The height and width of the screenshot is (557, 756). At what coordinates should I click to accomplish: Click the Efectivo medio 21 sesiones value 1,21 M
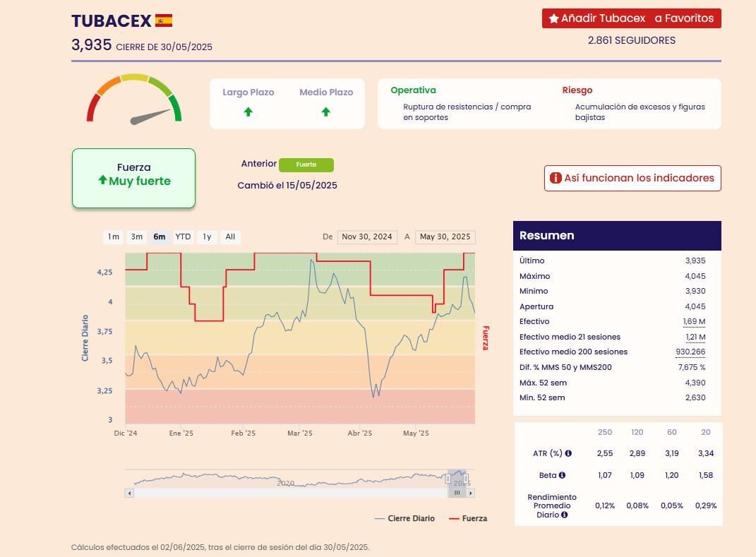point(695,337)
